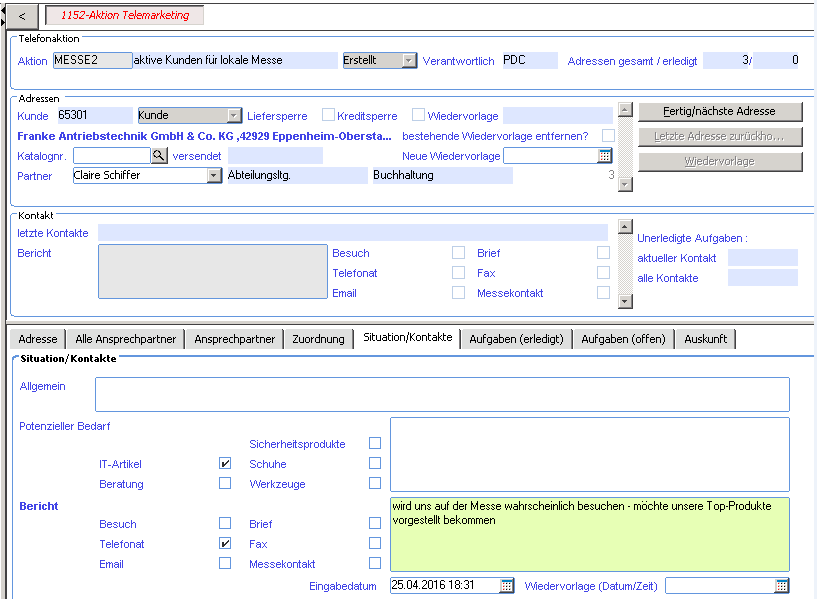Check Besuch under the lower Bericht
Image resolution: width=817 pixels, height=599 pixels.
(225, 523)
